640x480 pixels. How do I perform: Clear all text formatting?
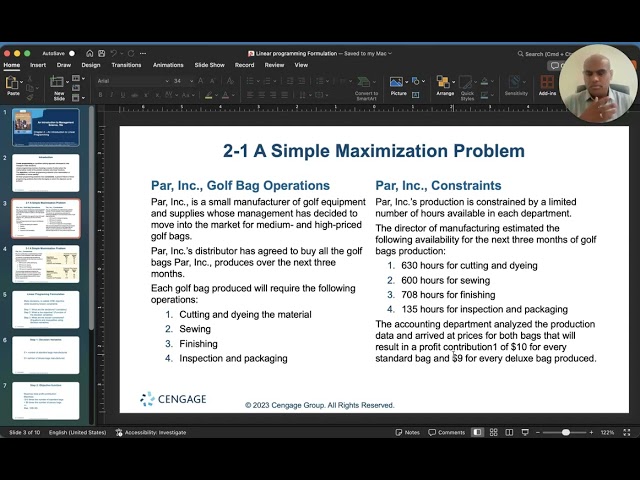tap(230, 81)
